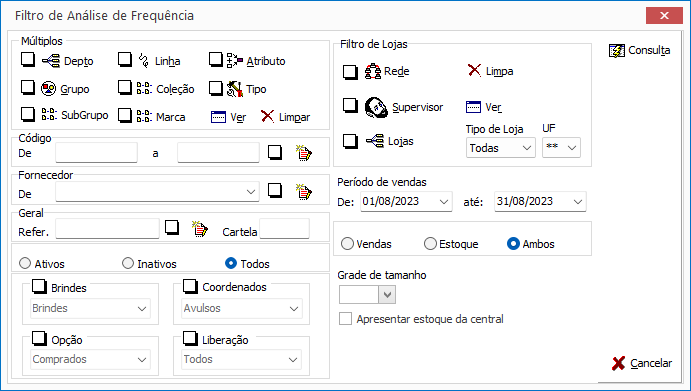Select the Grupo icon in Múltiplos
The height and width of the screenshot is (391, 691).
coord(48,89)
